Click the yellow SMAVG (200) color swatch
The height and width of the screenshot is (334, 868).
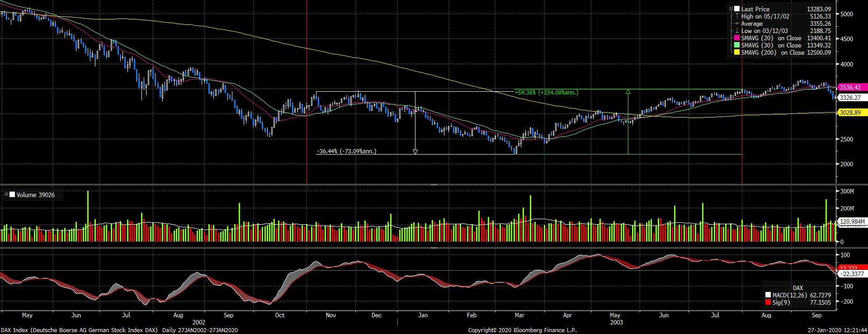[x=737, y=52]
